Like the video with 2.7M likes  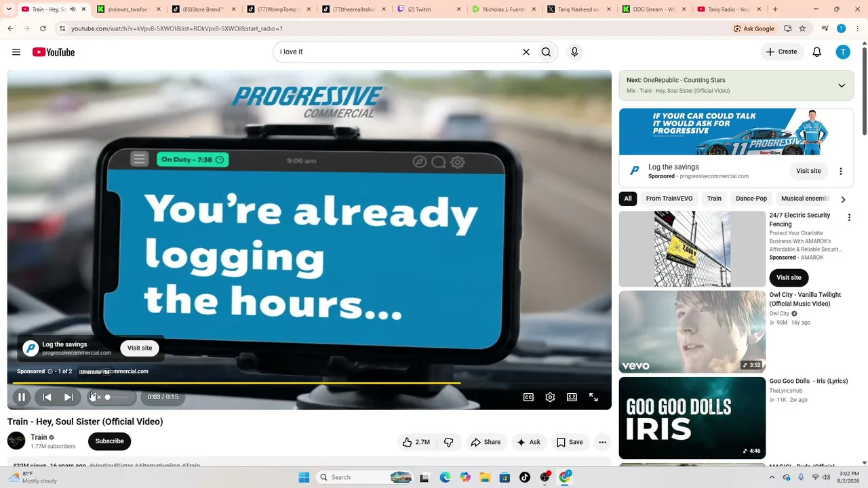pos(416,442)
